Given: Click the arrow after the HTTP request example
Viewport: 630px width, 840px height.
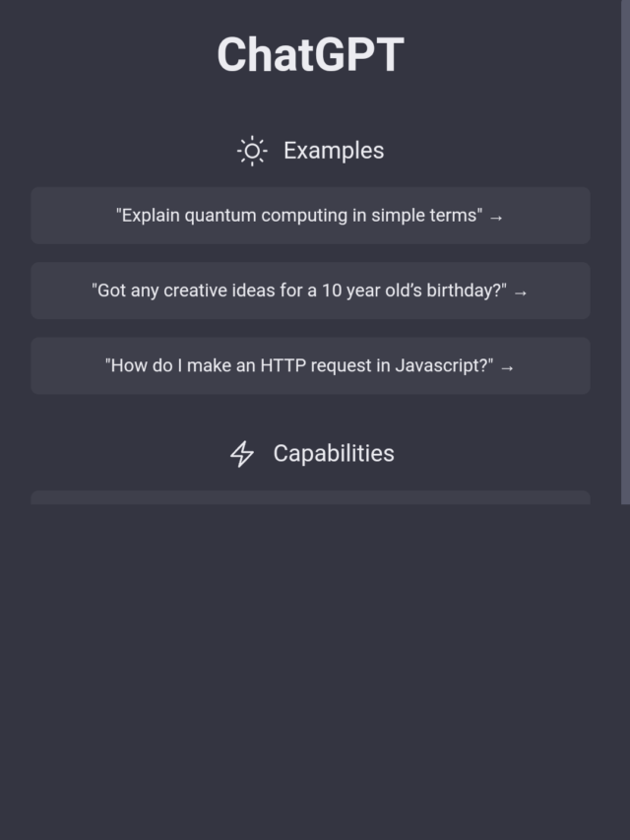Looking at the screenshot, I should [x=507, y=367].
